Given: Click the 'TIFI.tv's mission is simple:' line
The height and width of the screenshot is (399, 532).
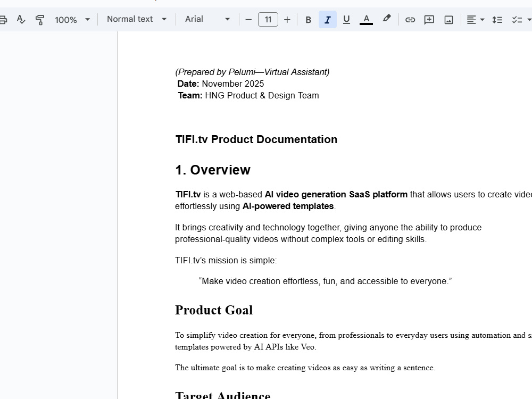Looking at the screenshot, I should (226, 260).
